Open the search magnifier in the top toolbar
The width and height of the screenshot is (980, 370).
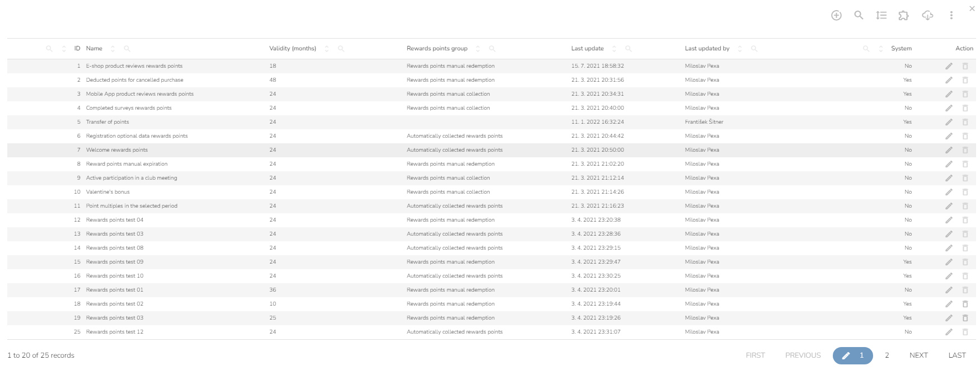point(859,15)
